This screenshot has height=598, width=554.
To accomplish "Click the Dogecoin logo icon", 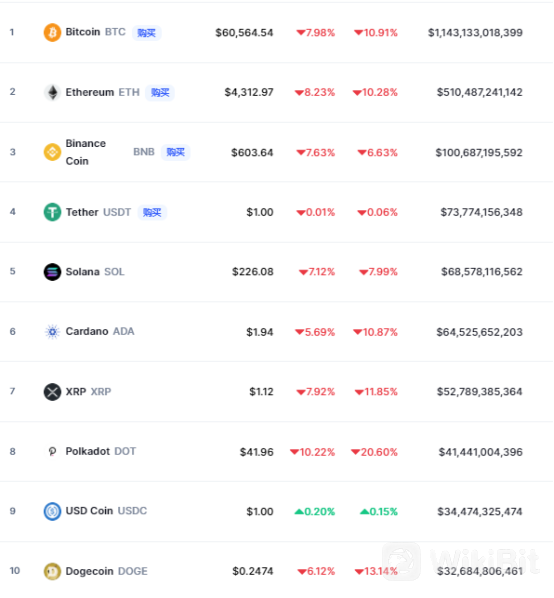I will [x=52, y=571].
